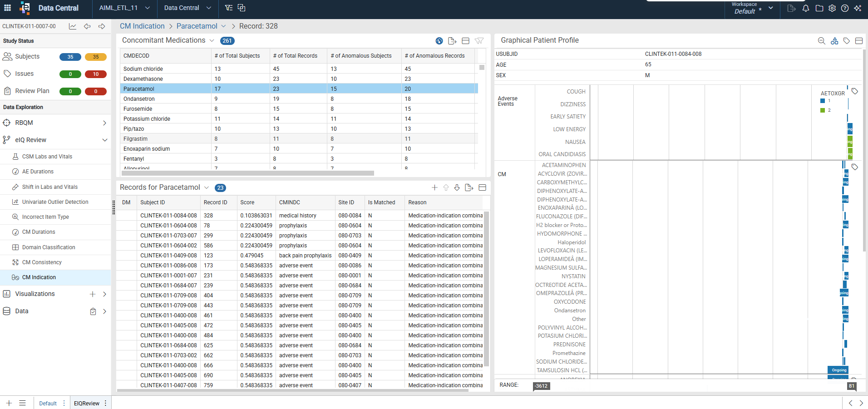Image resolution: width=868 pixels, height=409 pixels.
Task: Open the folder icon in top bar
Action: point(819,8)
